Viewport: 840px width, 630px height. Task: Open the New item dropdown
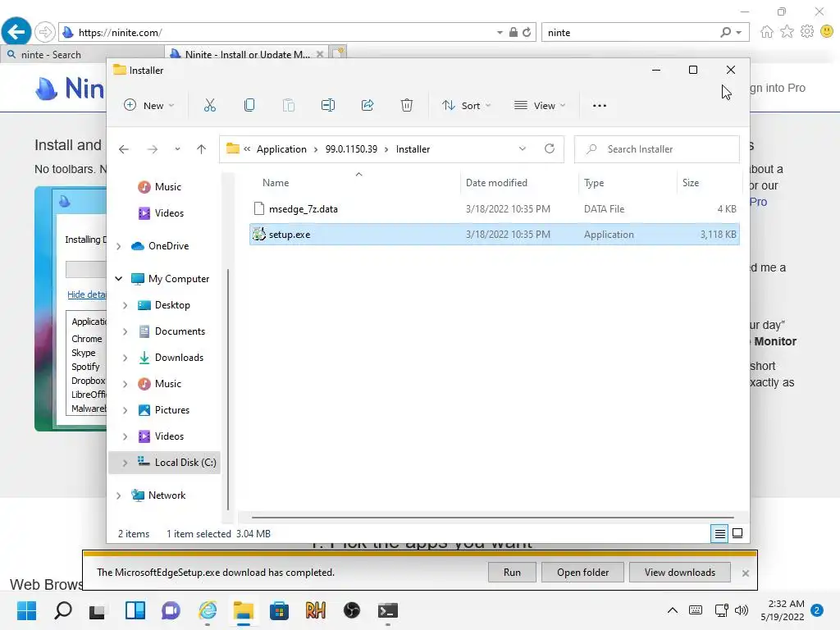coord(149,106)
